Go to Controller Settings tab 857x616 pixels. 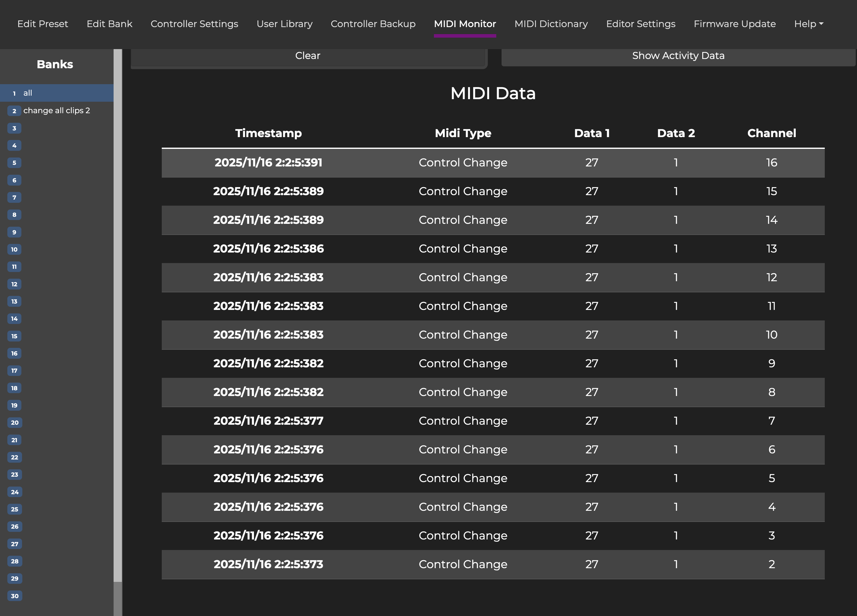194,24
